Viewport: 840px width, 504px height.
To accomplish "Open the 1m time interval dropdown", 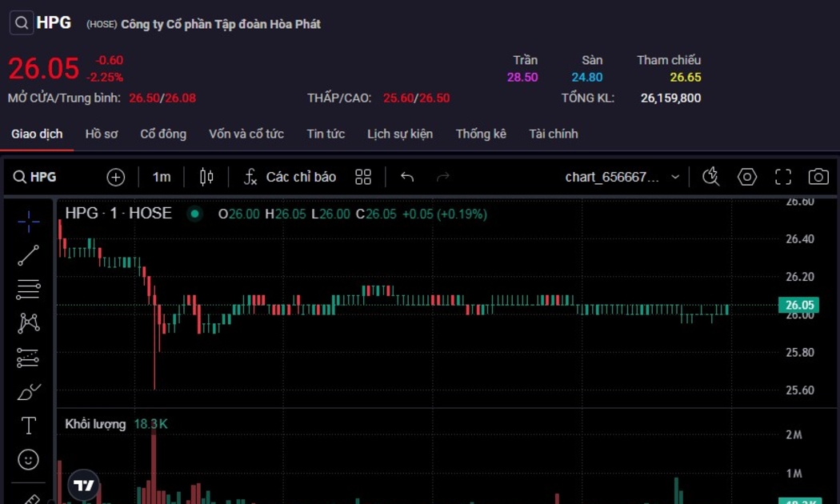I will coord(162,177).
